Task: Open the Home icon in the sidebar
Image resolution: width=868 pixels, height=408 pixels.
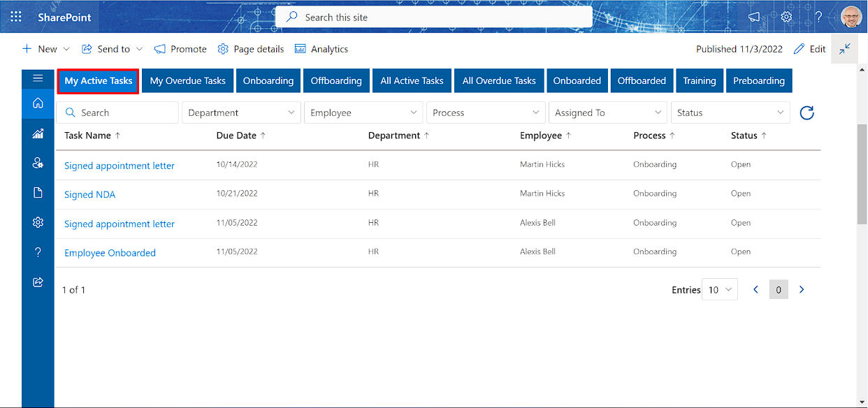Action: pyautogui.click(x=37, y=103)
